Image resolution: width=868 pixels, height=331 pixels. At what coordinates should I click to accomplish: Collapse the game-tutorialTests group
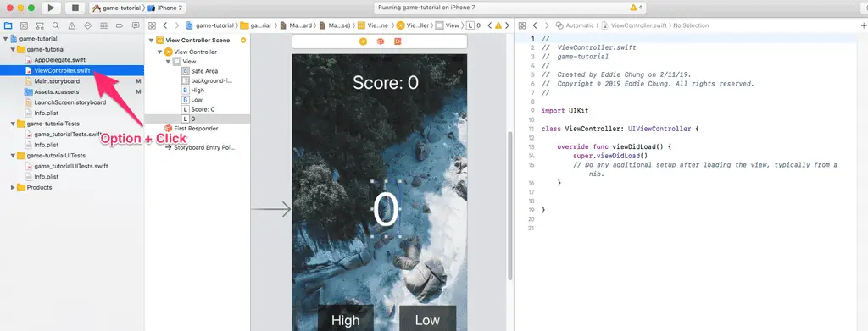tap(14, 124)
